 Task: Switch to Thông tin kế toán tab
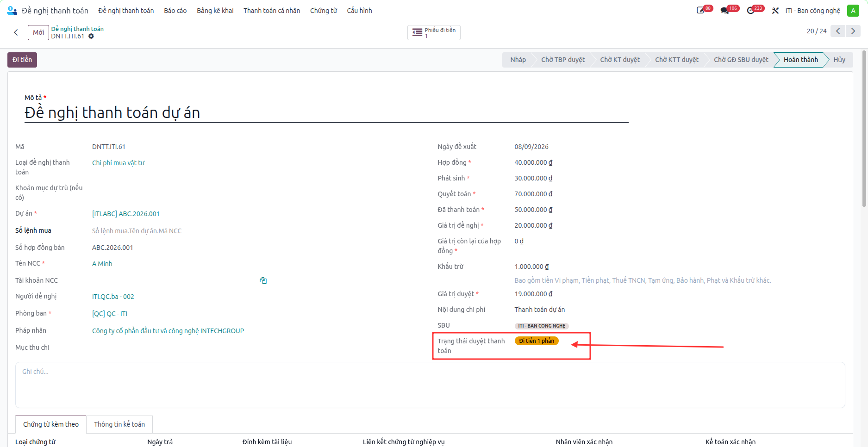119,424
